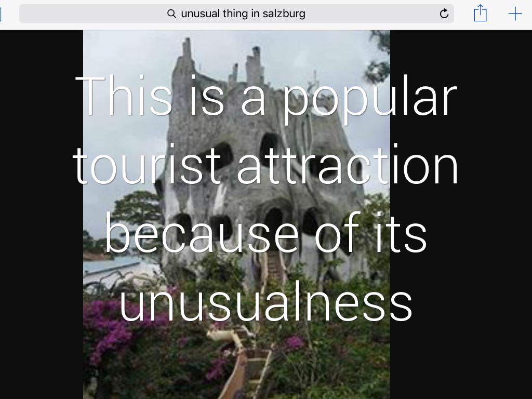Open a new tab with the plus icon

[515, 14]
